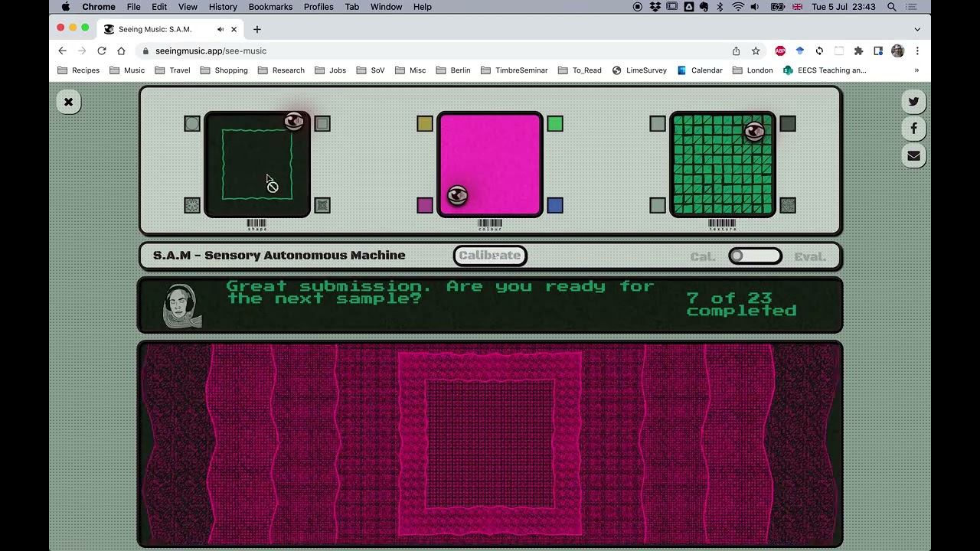Share on Twitter
The height and width of the screenshot is (551, 980).
point(913,101)
